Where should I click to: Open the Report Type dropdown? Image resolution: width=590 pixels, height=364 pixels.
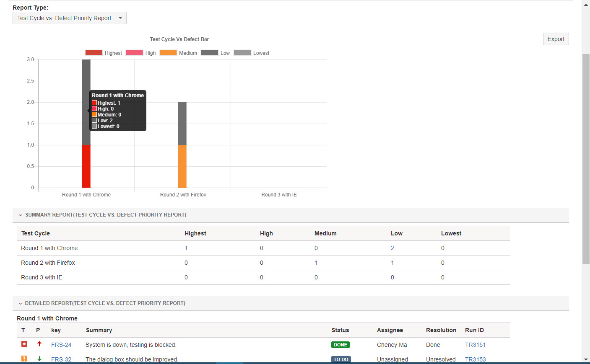coord(69,18)
